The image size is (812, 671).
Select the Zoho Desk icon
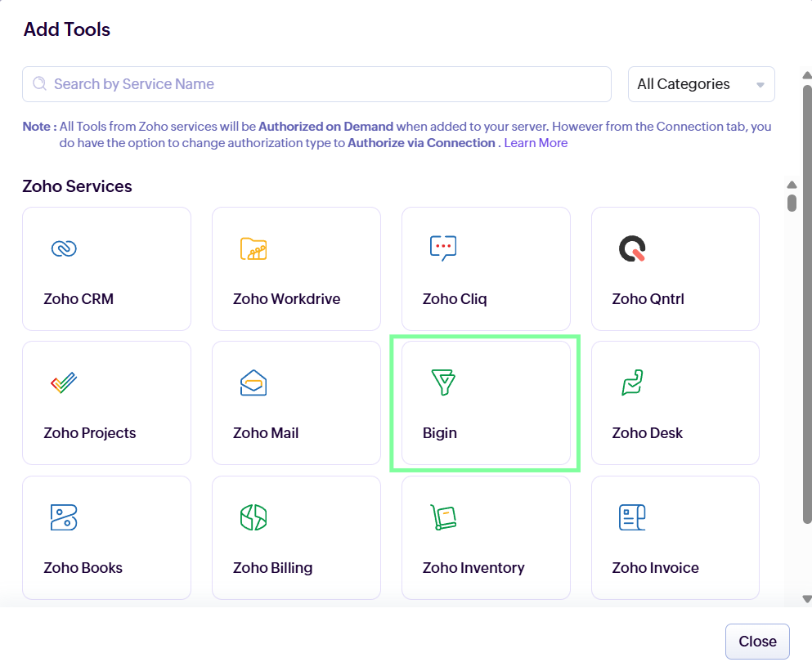(632, 382)
